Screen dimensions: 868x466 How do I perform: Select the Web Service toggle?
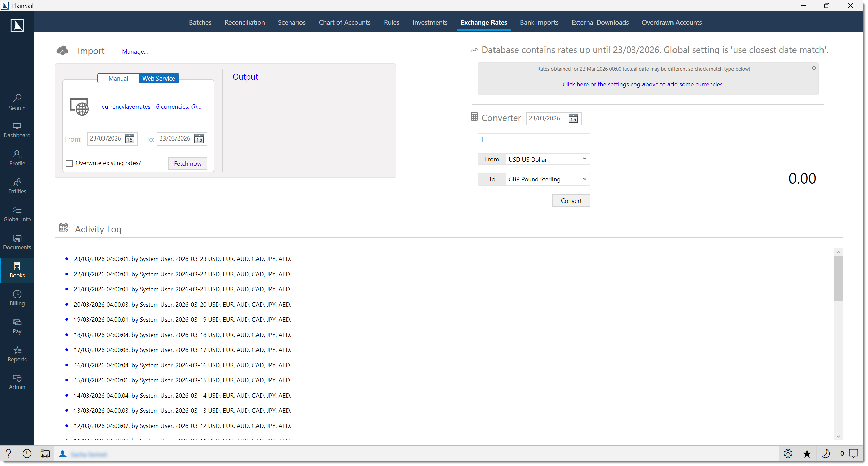coord(158,78)
